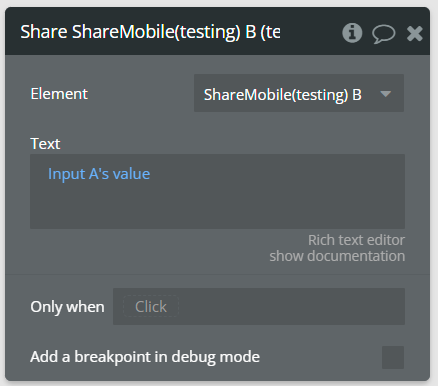Click the "Text" field label

(45, 144)
